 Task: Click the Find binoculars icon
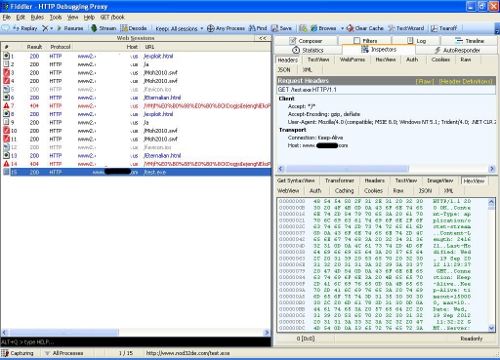252,28
